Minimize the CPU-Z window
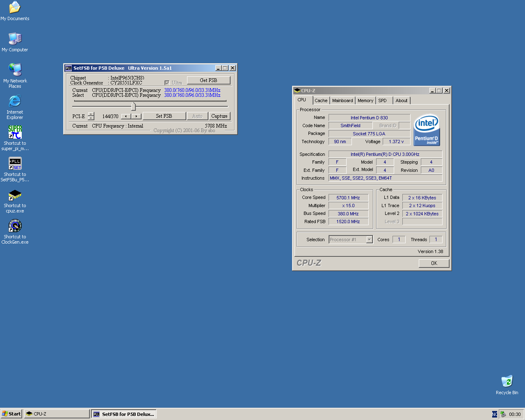The height and width of the screenshot is (420, 525). coord(432,91)
